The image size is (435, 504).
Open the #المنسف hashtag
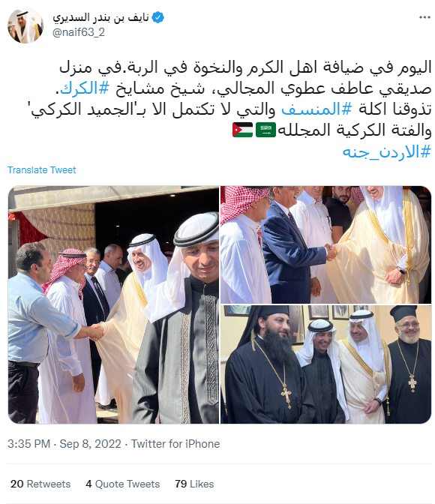click(x=317, y=109)
